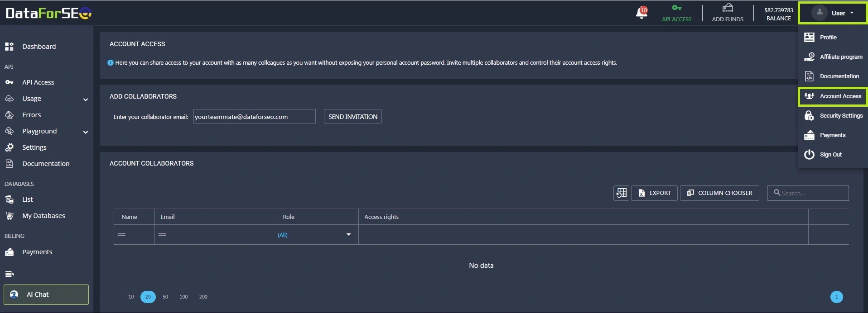Open Documentation from user menu
This screenshot has width=868, height=313.
[x=832, y=76]
